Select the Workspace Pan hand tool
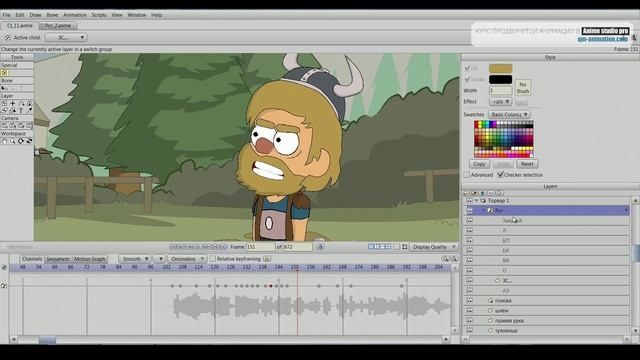This screenshot has height=360, width=640. 4,141
